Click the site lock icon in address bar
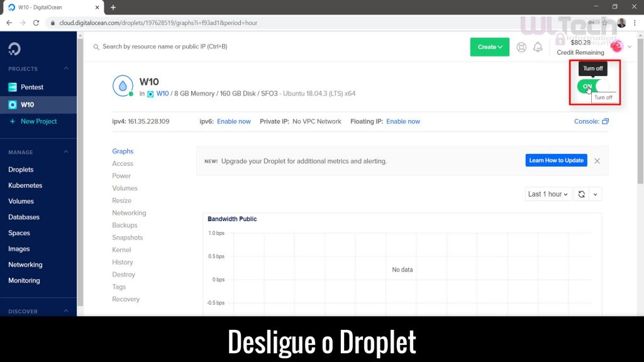This screenshot has width=644, height=362. pos(53,23)
